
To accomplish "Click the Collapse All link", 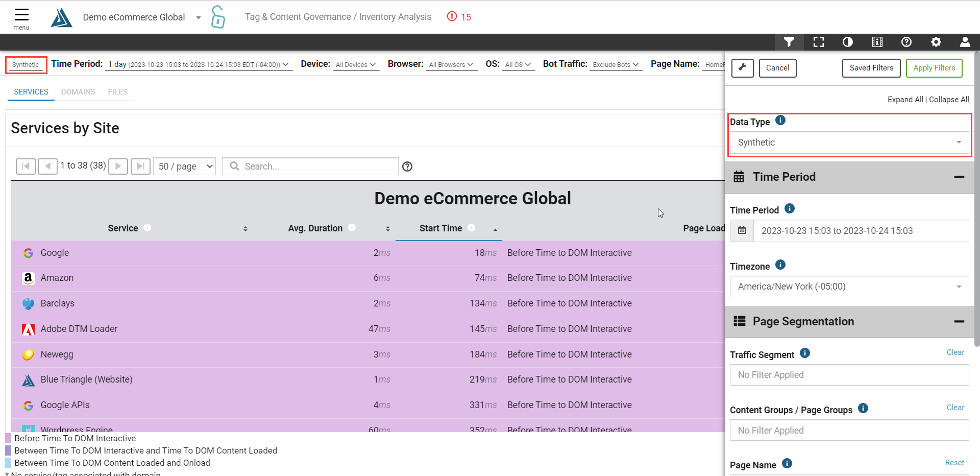I will click(949, 100).
